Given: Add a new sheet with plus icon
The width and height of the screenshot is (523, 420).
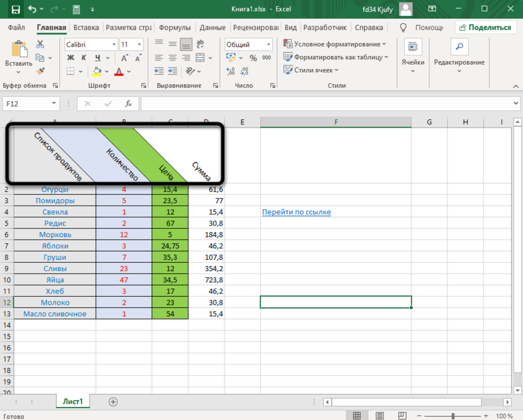Looking at the screenshot, I should point(113,401).
